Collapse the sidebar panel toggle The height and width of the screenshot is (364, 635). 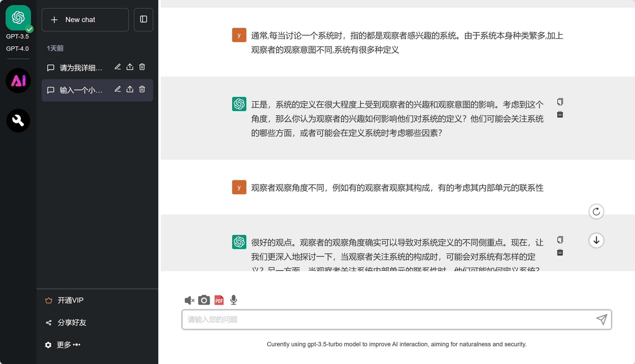pos(144,20)
